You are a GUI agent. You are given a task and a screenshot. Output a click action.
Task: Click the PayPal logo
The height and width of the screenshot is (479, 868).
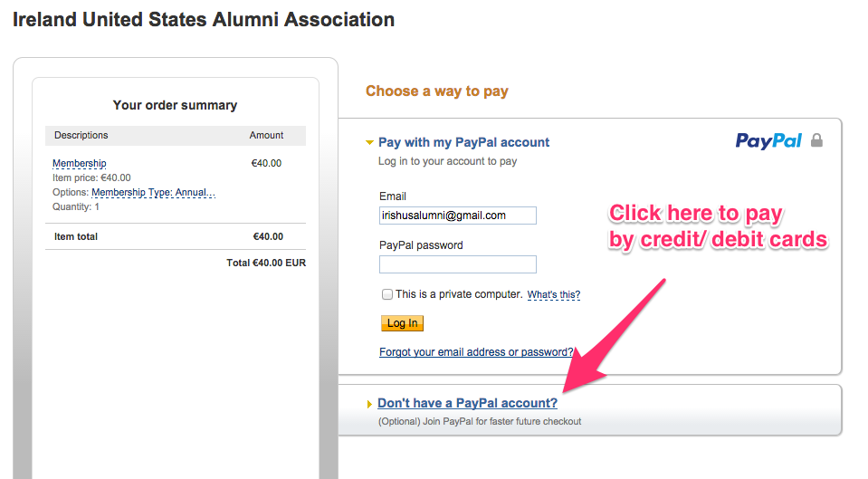(x=768, y=140)
